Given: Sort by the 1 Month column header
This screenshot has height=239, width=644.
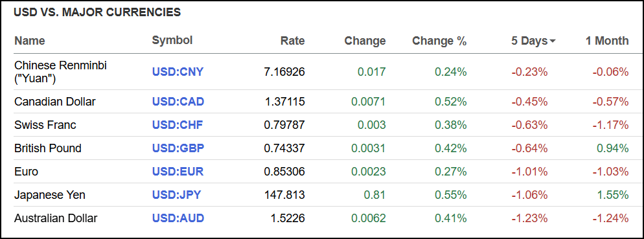Looking at the screenshot, I should point(607,41).
